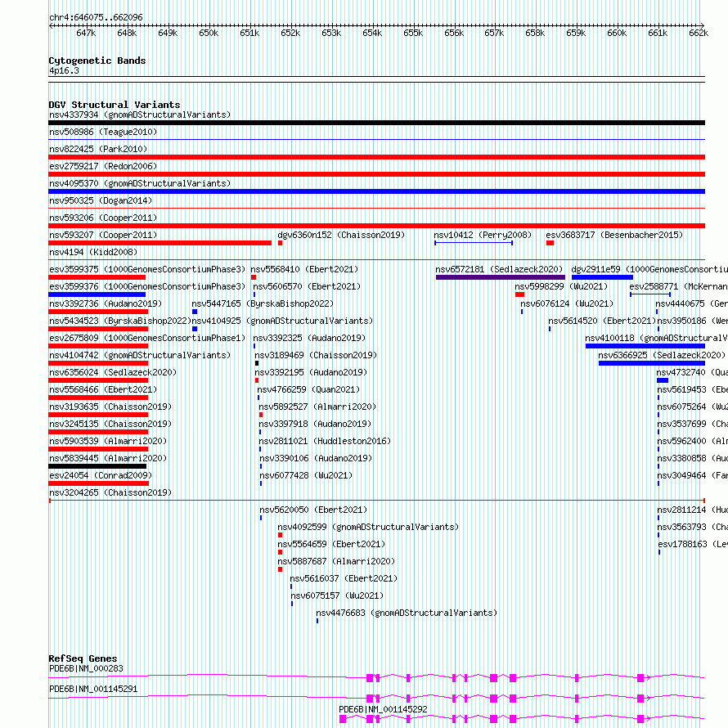This screenshot has height=728, width=728.
Task: Click the black bar under nsv4337934
Action: [376, 123]
